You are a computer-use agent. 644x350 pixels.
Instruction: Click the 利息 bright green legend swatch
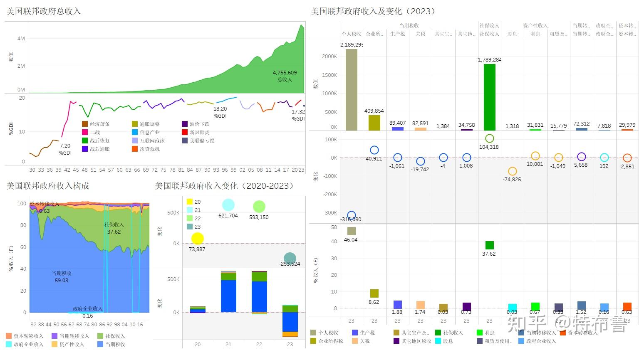tap(480, 333)
